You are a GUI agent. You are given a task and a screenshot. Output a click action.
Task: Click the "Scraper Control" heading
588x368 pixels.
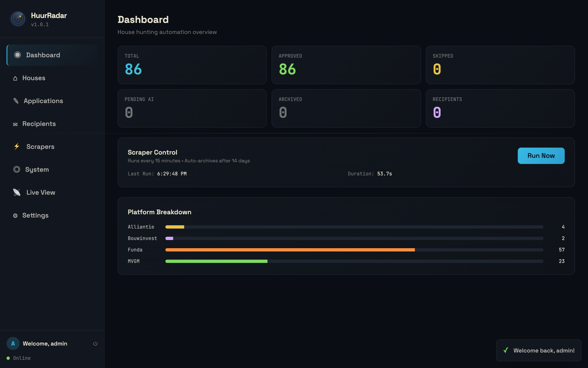coord(152,152)
